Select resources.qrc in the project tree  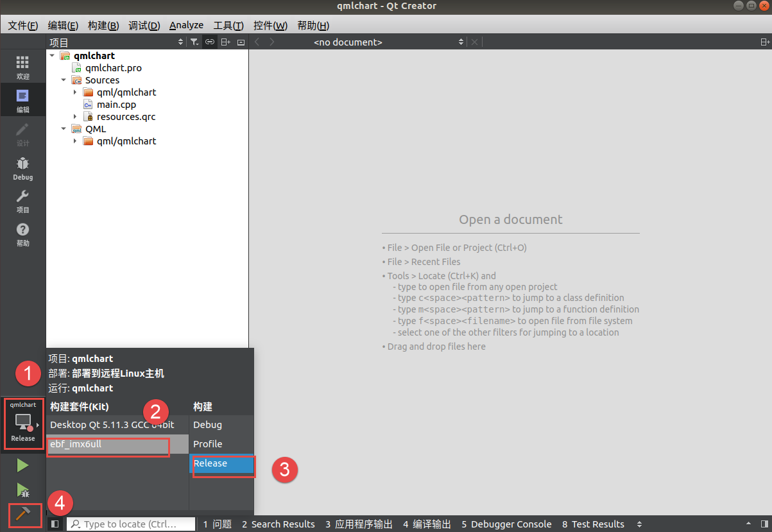[126, 117]
